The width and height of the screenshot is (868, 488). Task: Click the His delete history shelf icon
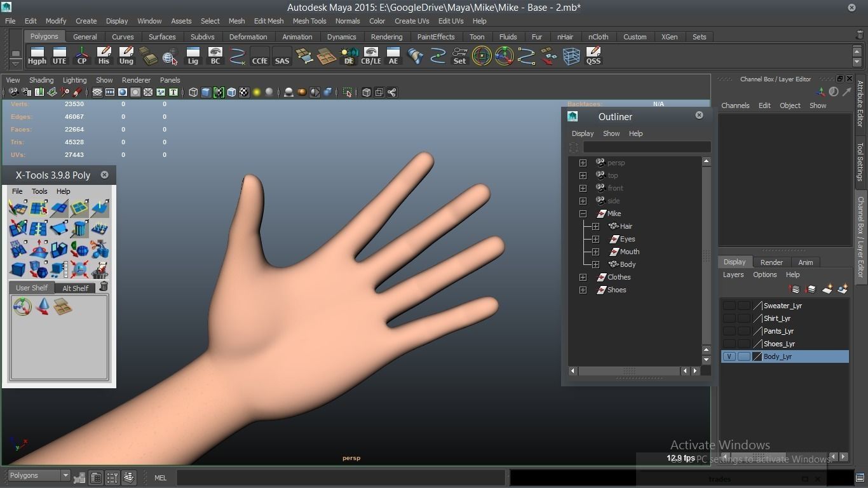click(x=104, y=56)
